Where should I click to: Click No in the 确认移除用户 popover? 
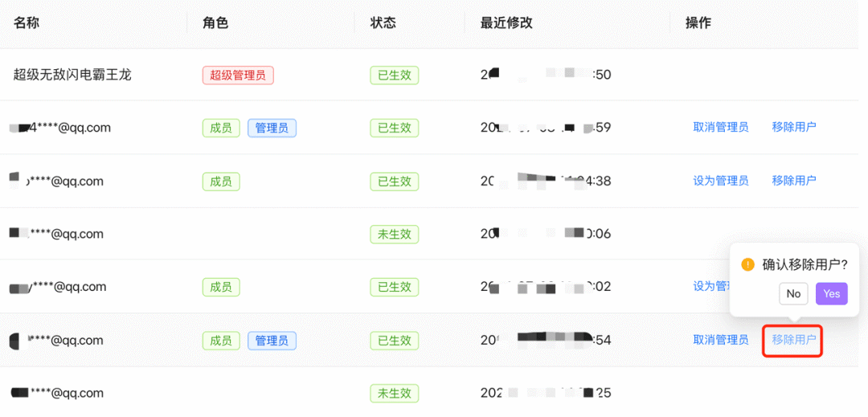(793, 294)
